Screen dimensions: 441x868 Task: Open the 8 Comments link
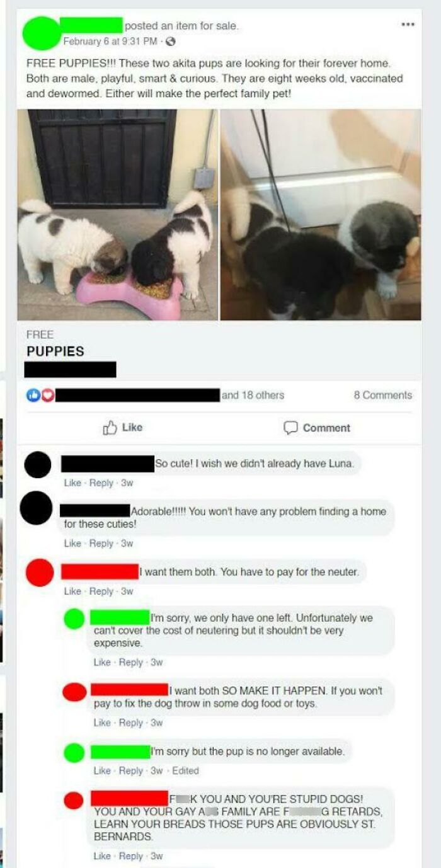382,396
